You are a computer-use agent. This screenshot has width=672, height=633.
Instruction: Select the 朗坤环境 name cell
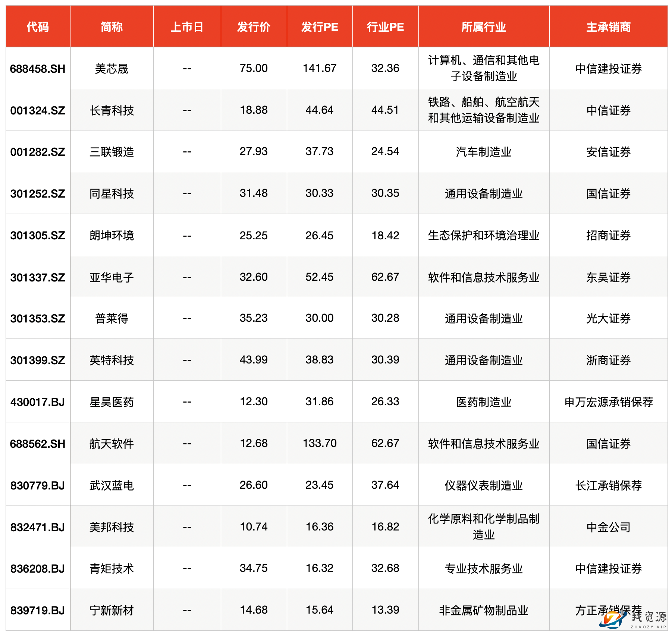[x=112, y=235]
